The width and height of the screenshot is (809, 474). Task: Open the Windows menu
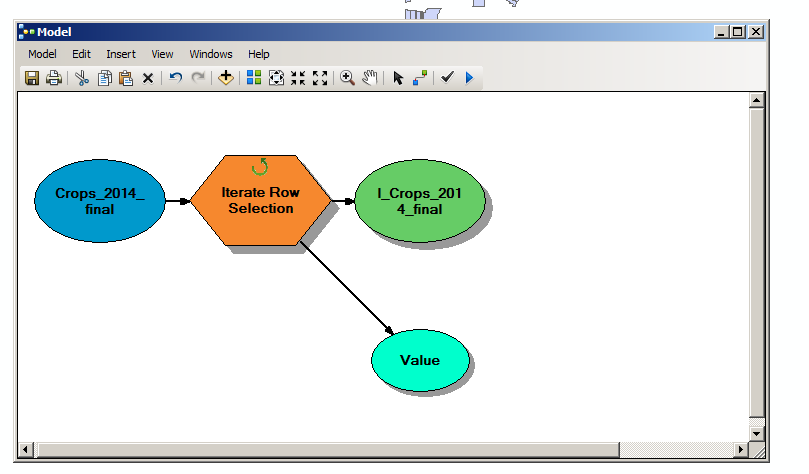tap(211, 54)
